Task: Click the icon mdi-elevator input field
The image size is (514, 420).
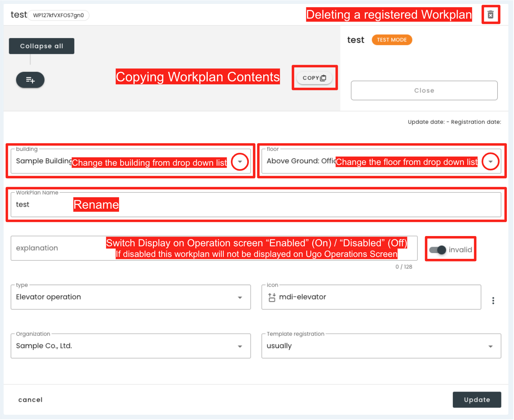Action: click(371, 297)
